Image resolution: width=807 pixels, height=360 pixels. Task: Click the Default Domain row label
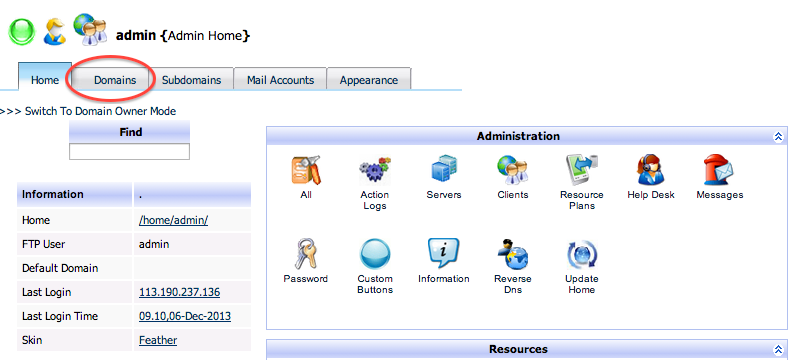click(x=60, y=268)
